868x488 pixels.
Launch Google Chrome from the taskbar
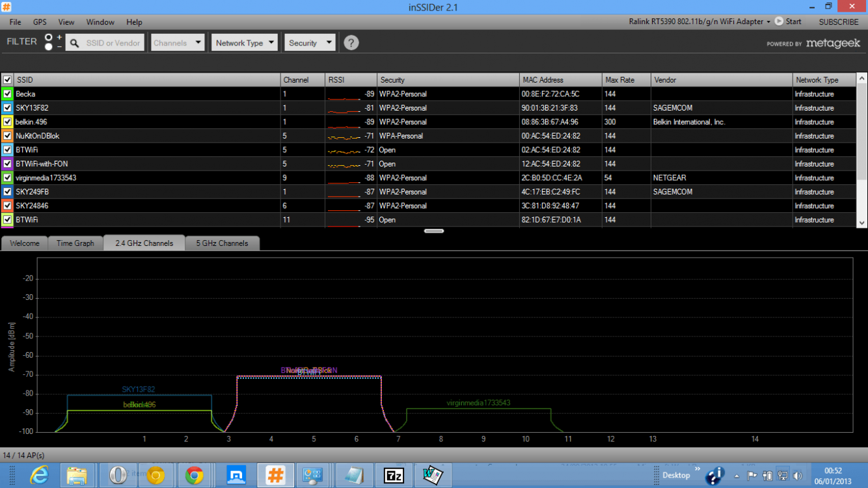194,476
